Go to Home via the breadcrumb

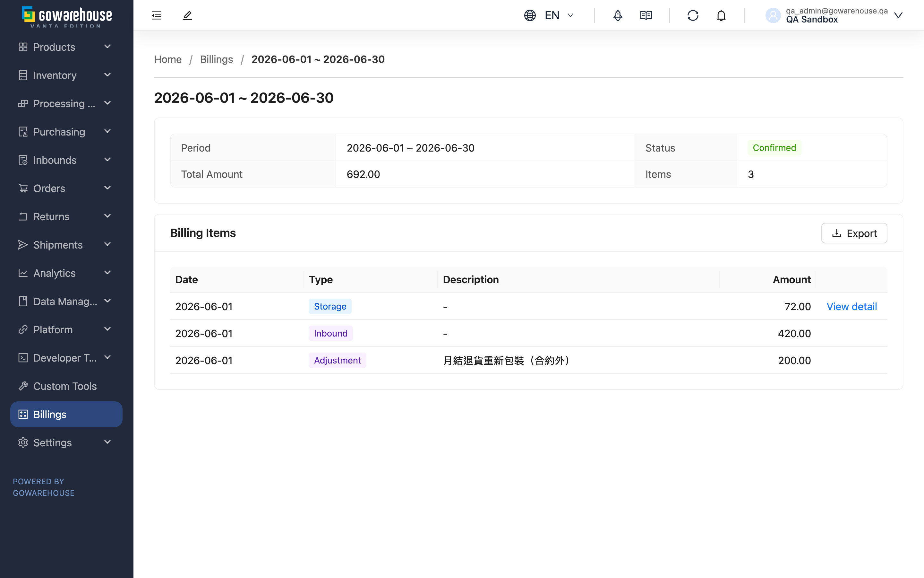point(167,59)
